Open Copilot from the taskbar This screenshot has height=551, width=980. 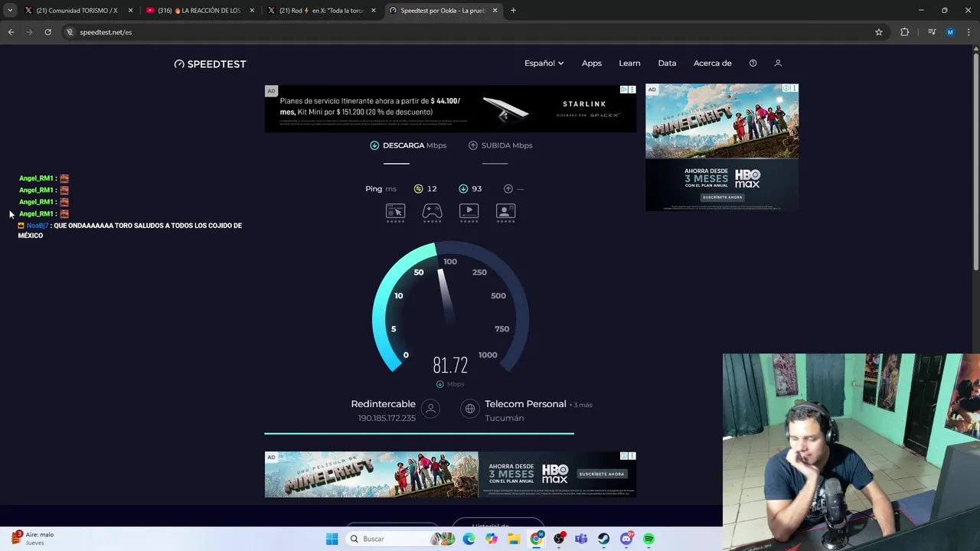[492, 539]
